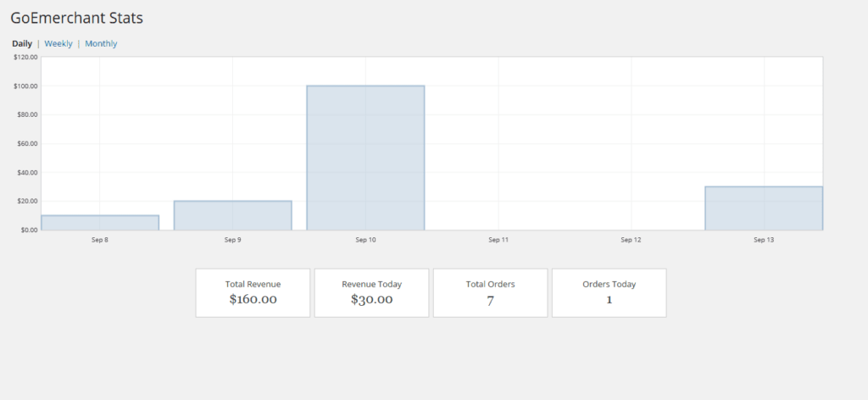Click the $60.00 y-axis label
The image size is (868, 400).
(27, 143)
